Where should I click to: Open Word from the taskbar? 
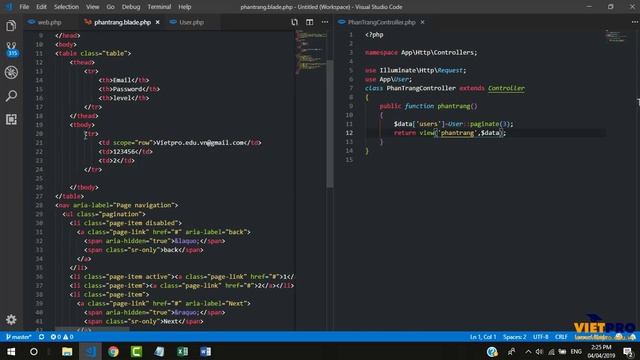(206, 351)
